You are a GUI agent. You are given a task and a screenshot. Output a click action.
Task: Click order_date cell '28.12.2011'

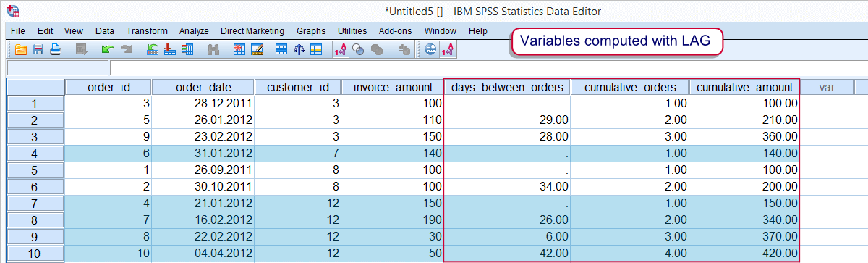(x=203, y=104)
